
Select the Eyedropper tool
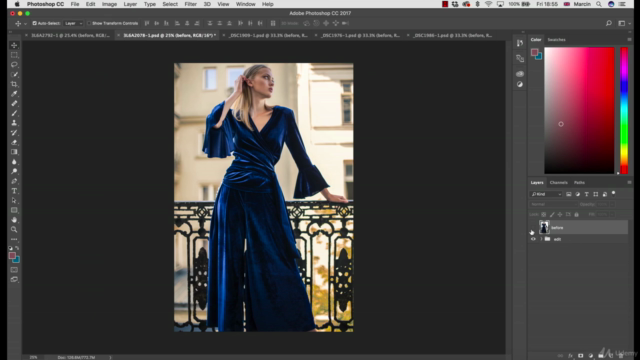click(14, 93)
